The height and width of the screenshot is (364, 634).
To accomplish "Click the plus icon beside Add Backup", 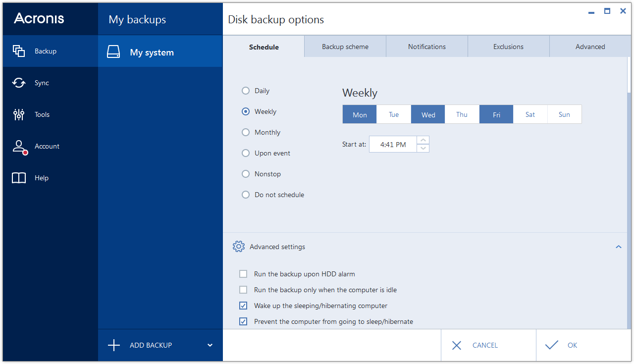I will (114, 345).
